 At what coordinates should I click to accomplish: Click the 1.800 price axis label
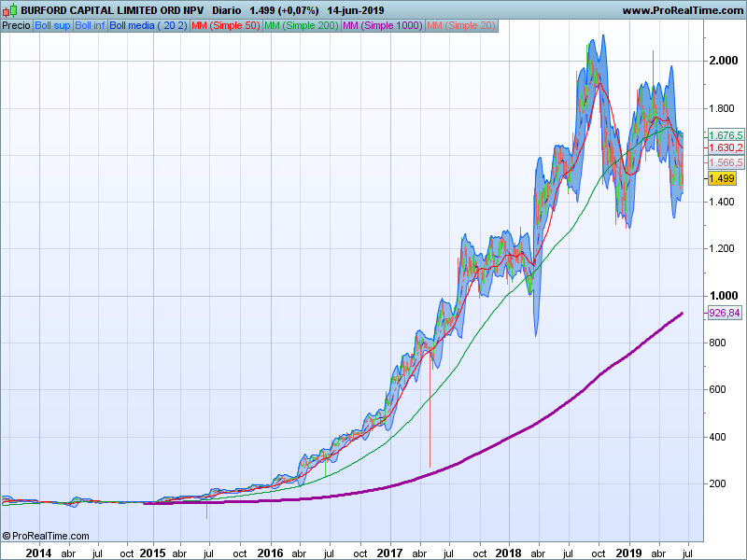[722, 108]
